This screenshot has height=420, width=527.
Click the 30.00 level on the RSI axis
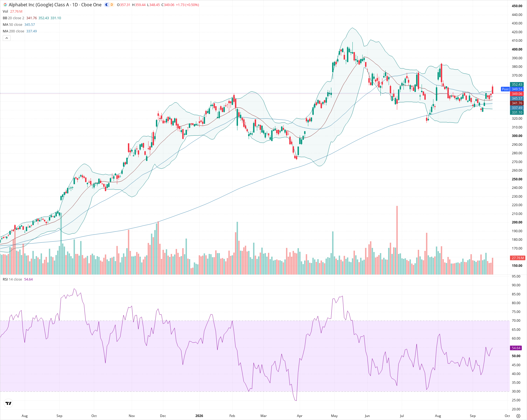(x=516, y=391)
